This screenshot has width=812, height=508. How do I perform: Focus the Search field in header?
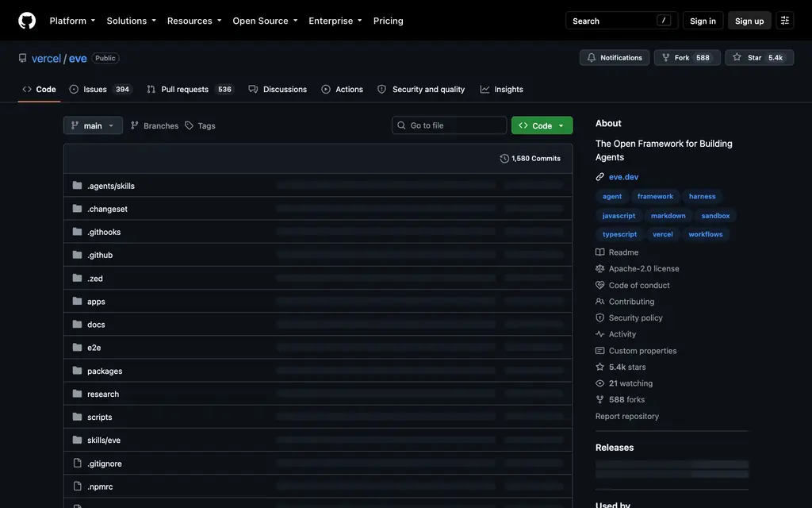(622, 21)
